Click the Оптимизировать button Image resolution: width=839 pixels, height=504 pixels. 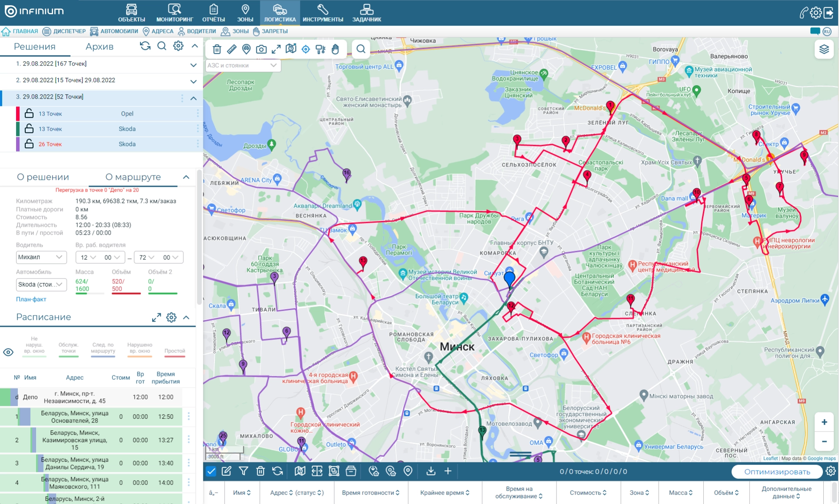pyautogui.click(x=776, y=471)
